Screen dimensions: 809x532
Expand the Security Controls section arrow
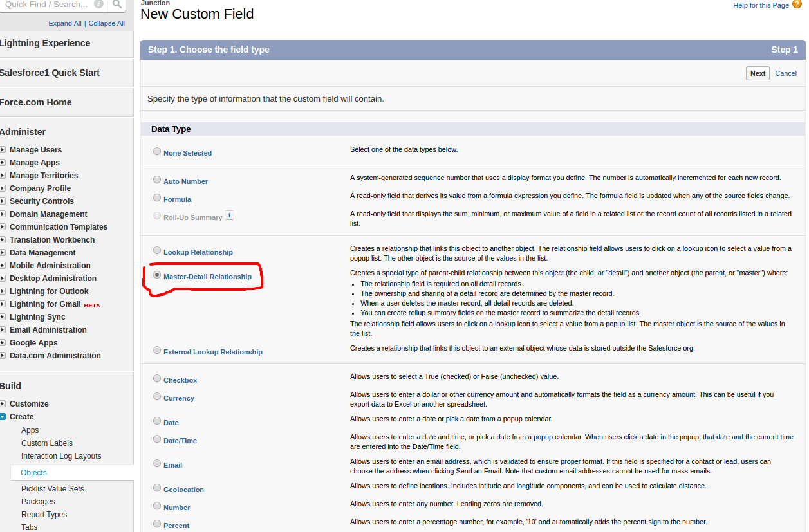pos(3,201)
